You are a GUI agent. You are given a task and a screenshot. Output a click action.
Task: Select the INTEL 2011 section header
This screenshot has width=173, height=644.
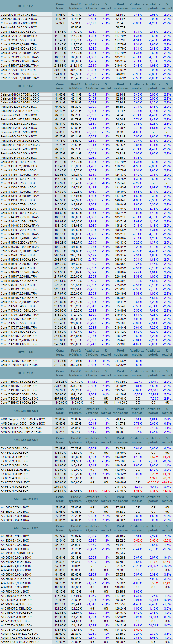click(26, 373)
